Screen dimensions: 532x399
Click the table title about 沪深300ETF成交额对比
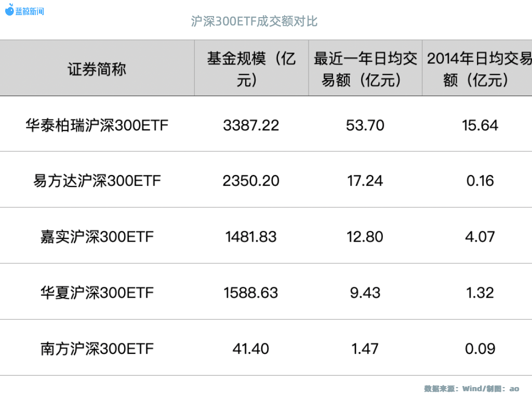click(x=254, y=21)
